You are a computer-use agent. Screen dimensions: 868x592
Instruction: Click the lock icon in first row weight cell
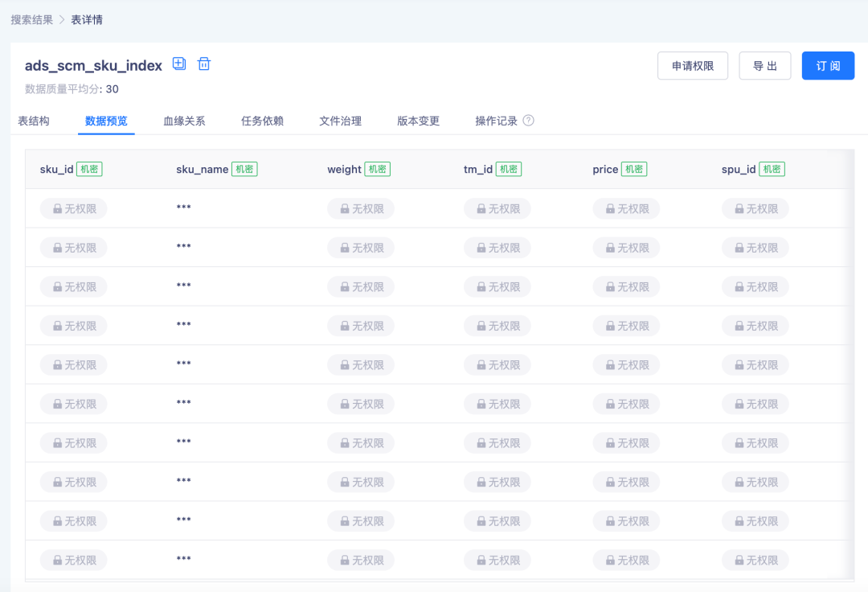(x=345, y=209)
